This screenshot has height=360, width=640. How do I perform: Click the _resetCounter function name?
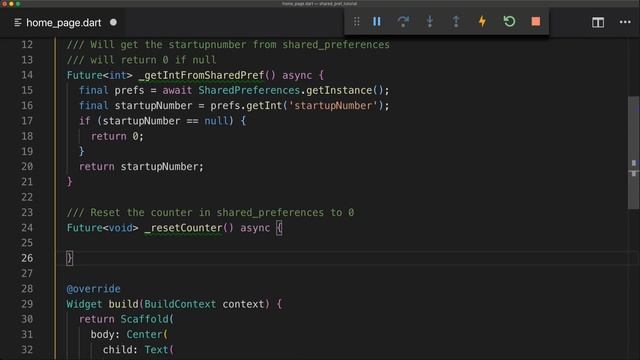coord(183,228)
